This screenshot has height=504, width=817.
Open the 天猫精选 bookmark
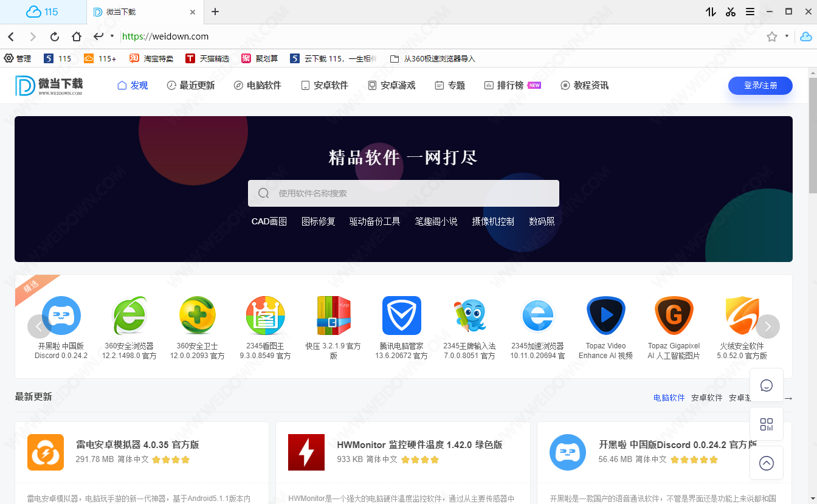(207, 58)
